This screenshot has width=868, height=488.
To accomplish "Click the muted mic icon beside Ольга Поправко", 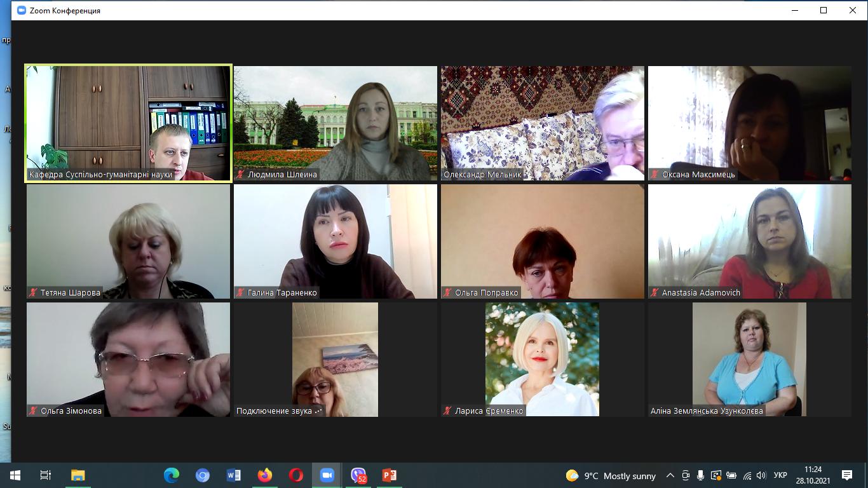I will [448, 292].
